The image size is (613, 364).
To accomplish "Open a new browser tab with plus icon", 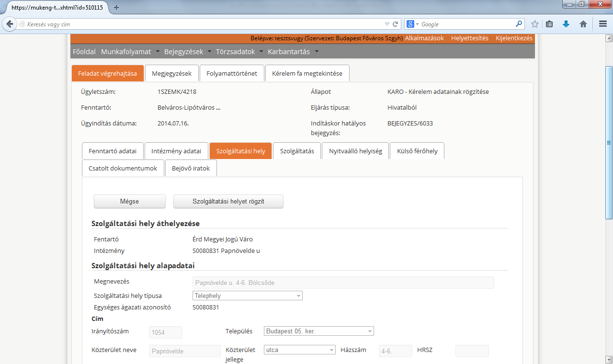I will pyautogui.click(x=116, y=7).
